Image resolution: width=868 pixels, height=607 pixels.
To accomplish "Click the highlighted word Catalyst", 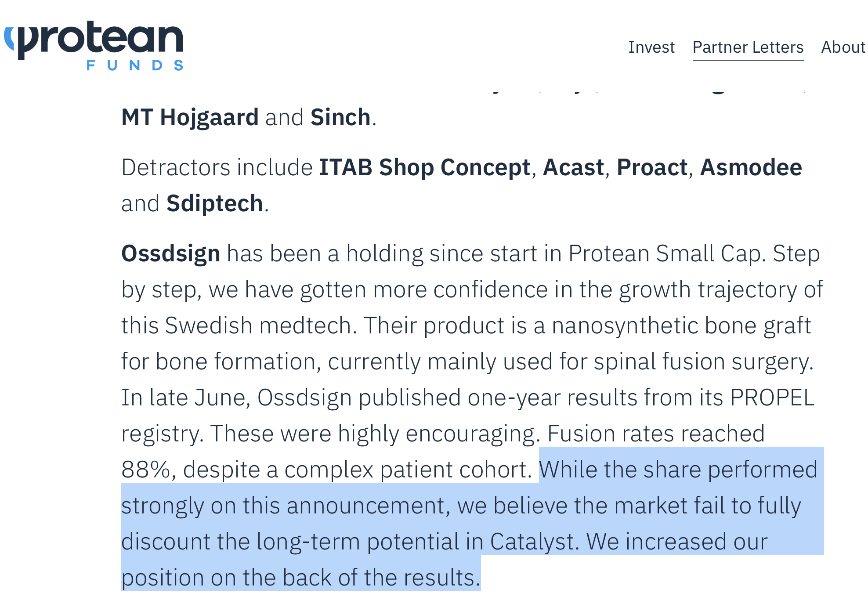I will pyautogui.click(x=531, y=542).
